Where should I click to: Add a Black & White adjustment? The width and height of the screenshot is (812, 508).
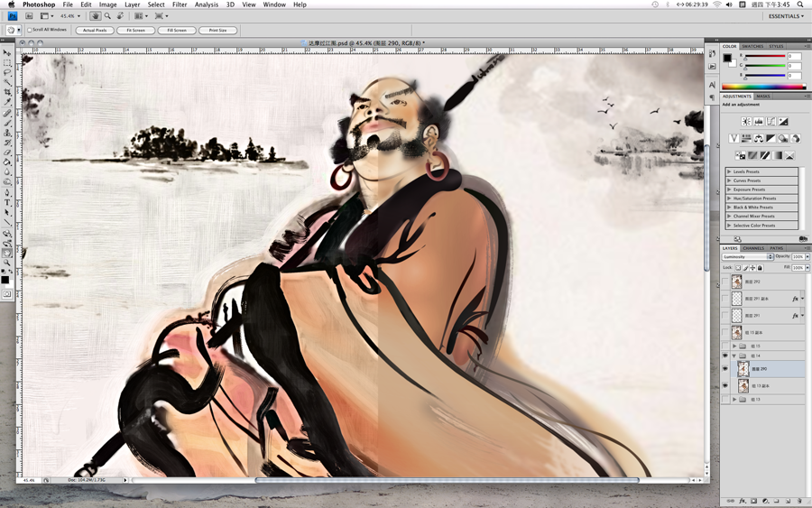[x=771, y=138]
